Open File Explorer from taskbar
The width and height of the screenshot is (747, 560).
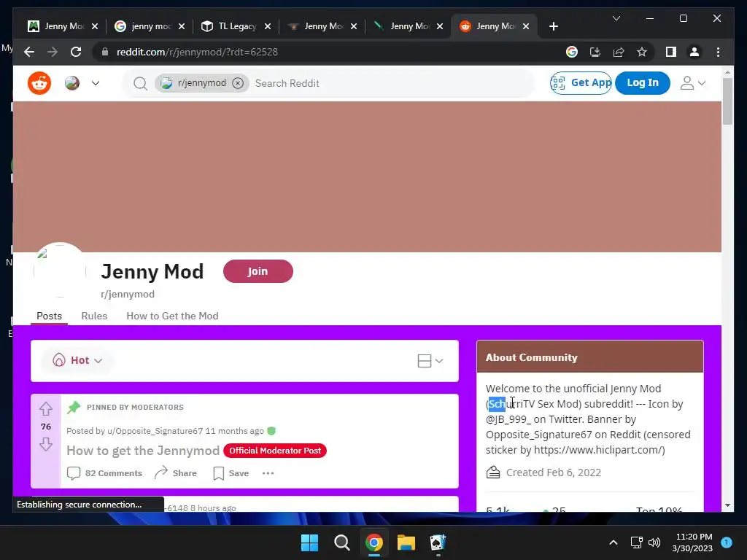(406, 542)
